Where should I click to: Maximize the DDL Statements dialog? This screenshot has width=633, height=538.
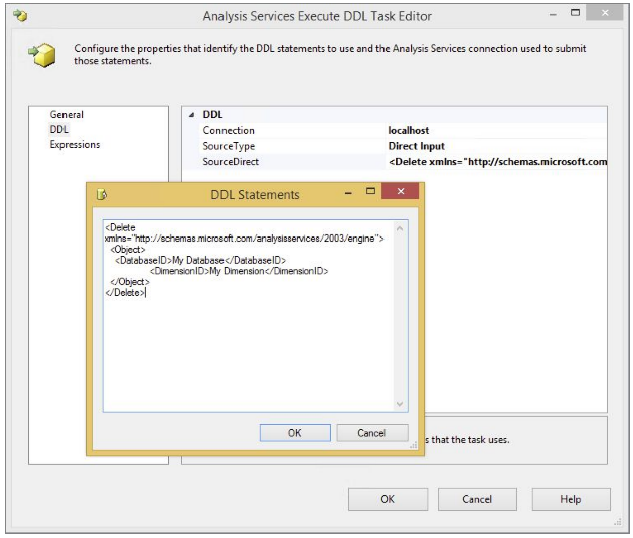click(369, 192)
